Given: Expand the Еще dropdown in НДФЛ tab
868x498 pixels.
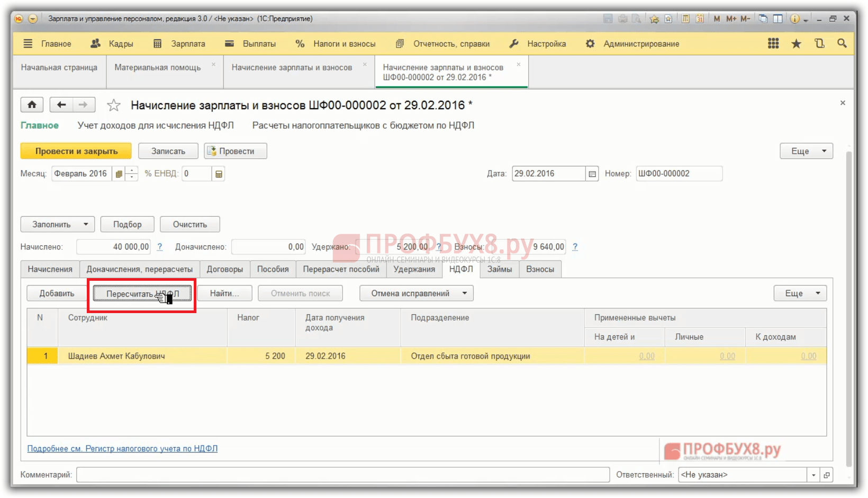Looking at the screenshot, I should click(x=800, y=294).
